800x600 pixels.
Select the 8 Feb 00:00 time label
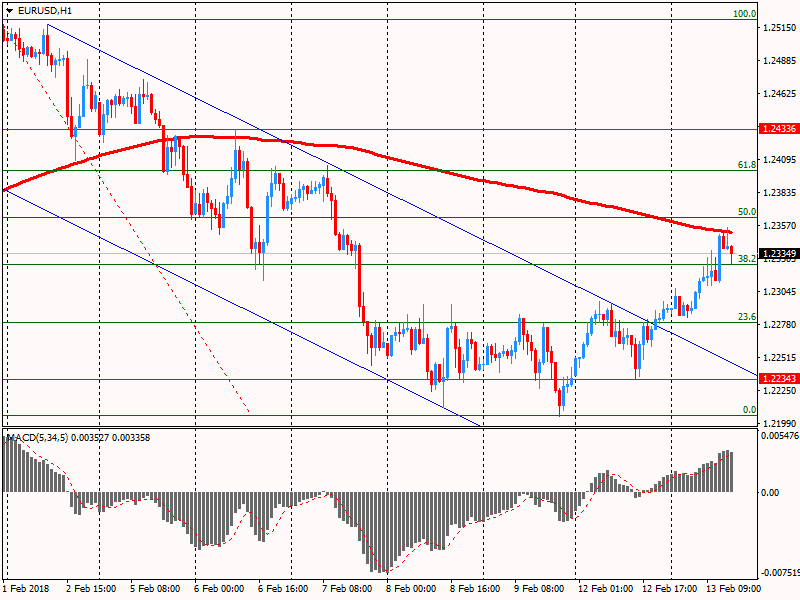click(411, 589)
